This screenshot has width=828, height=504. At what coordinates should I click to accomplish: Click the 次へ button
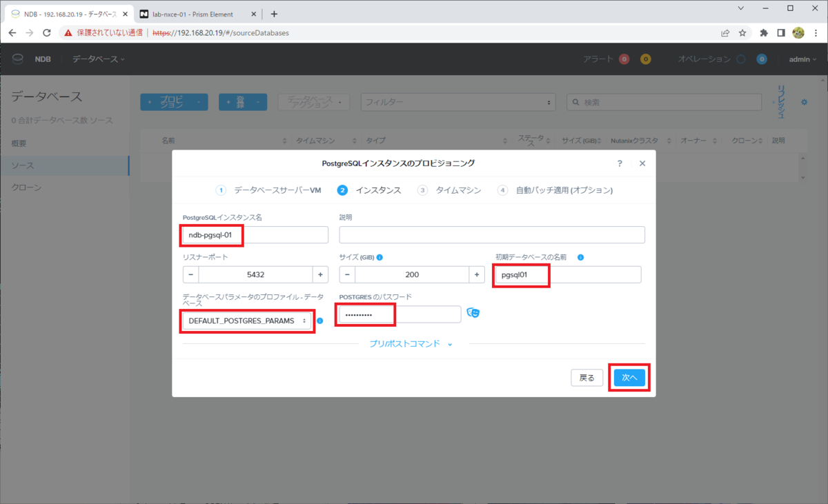coord(629,378)
